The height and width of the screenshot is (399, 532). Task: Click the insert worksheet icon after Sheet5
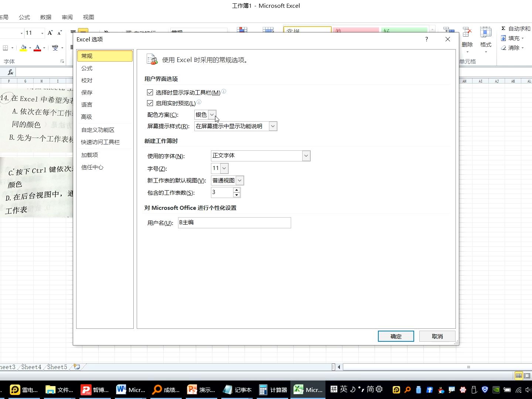click(x=77, y=367)
